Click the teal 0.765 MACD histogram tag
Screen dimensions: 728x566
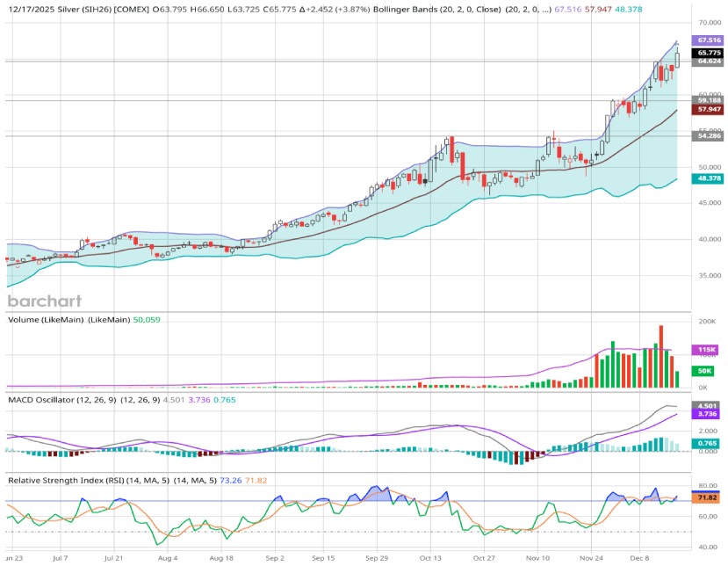709,443
